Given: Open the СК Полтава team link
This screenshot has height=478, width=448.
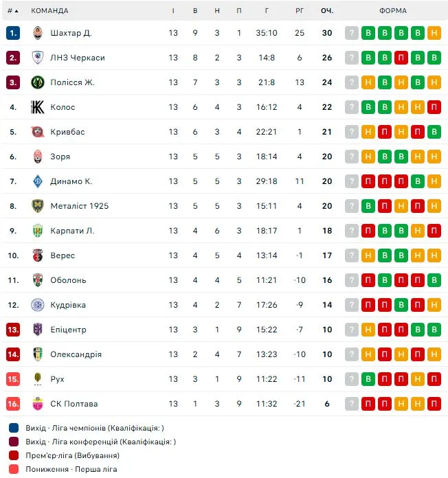Looking at the screenshot, I should coord(74,404).
